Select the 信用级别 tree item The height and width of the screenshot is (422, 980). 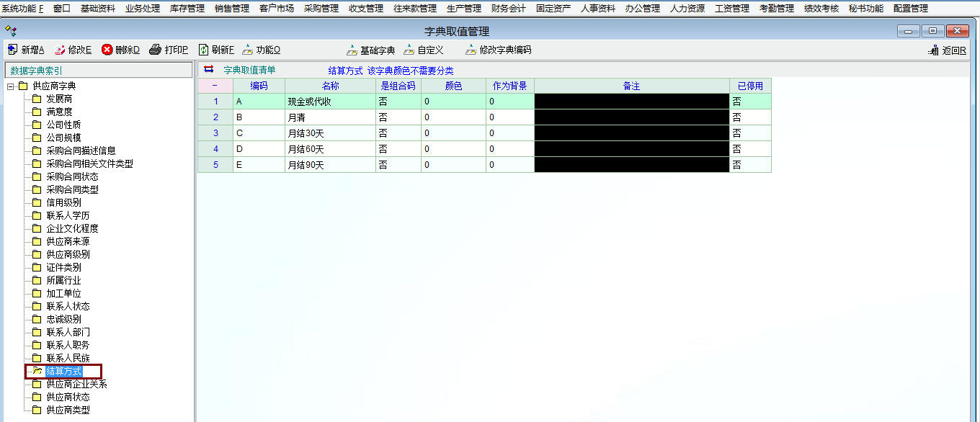63,202
